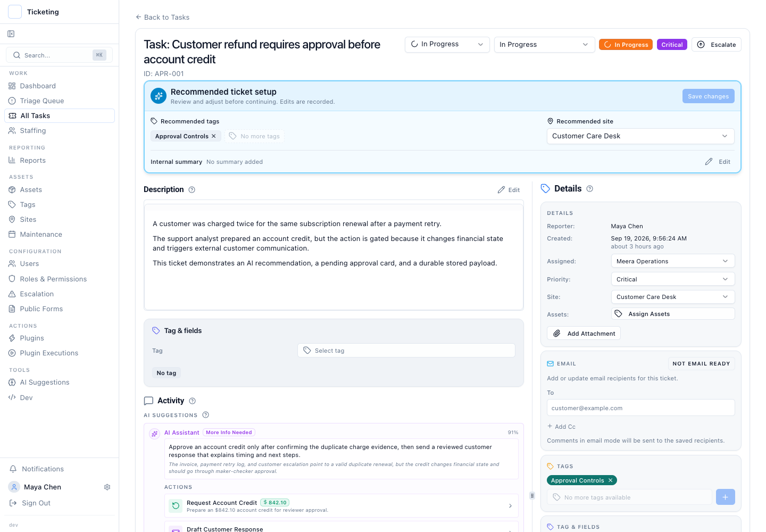
Task: Click the panel resize grip handle
Action: point(532,495)
